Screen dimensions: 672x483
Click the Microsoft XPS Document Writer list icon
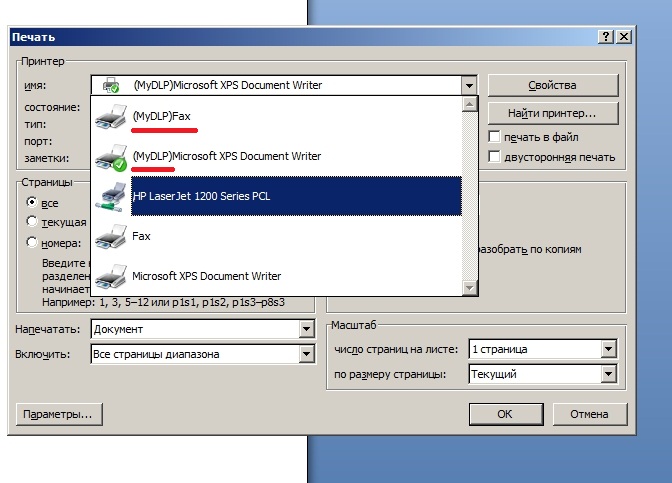pos(111,276)
